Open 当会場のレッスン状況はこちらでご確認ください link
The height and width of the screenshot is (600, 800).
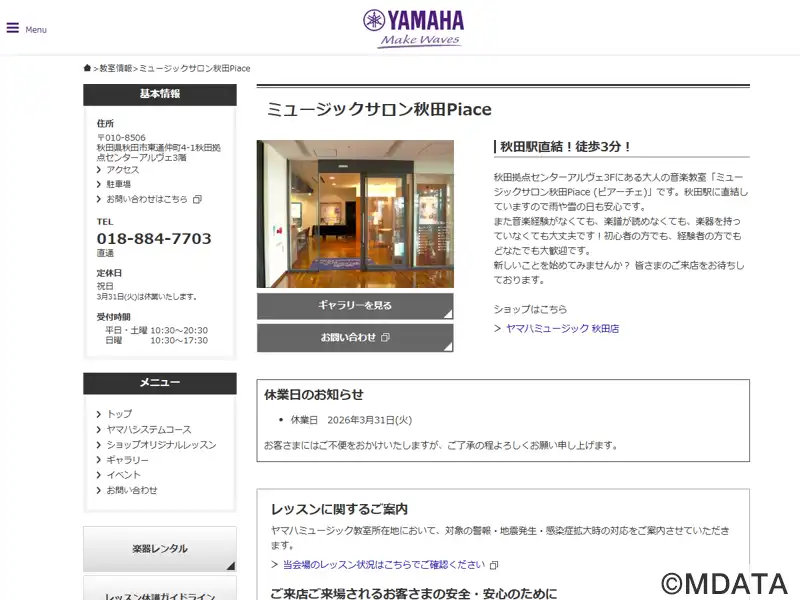(384, 565)
